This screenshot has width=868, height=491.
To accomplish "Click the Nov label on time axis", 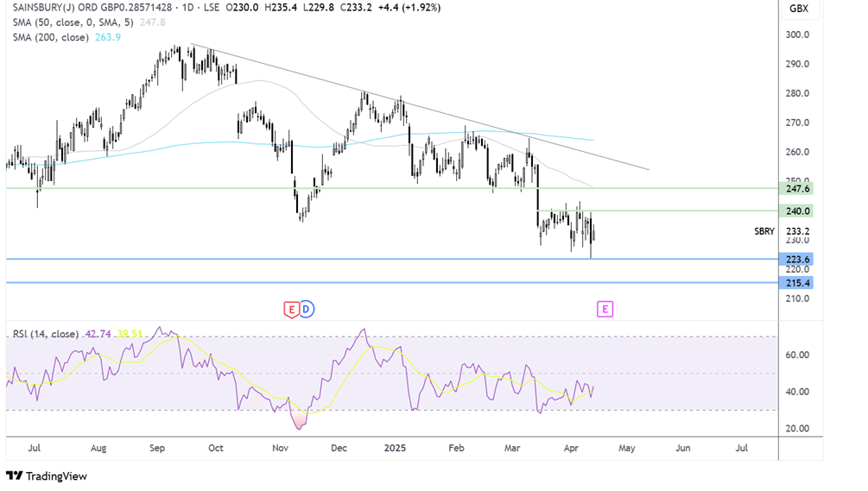I will click(x=280, y=448).
